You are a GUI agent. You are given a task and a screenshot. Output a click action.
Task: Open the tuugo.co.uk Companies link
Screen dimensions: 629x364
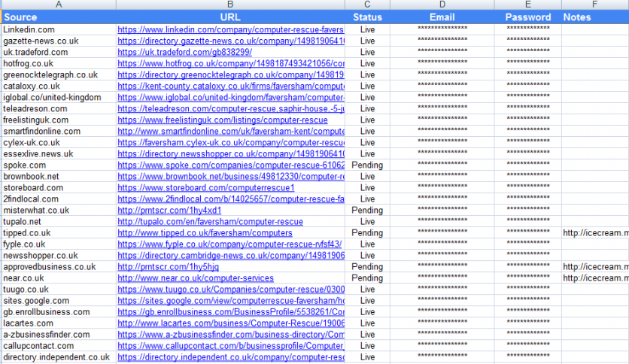[231, 289]
